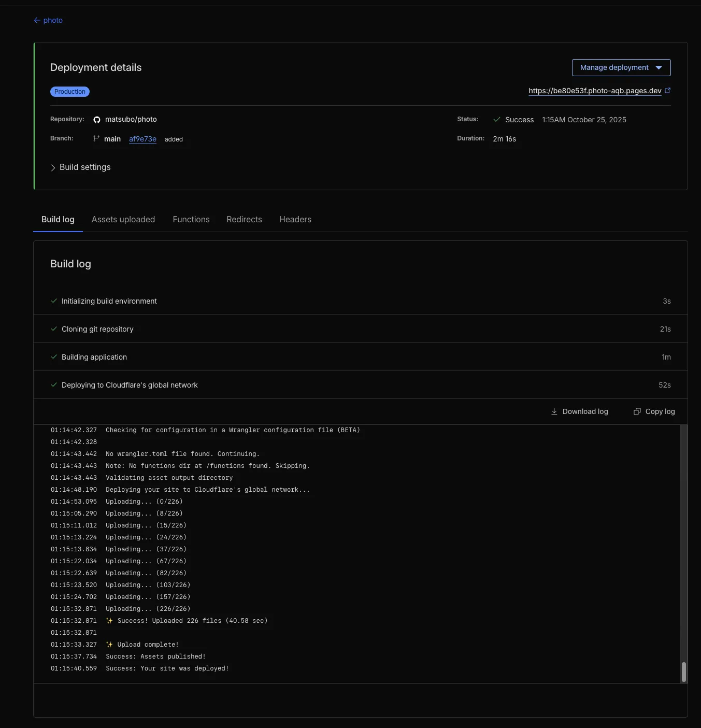Click the checkmark icon beside Deploying to Cloudflare's

click(54, 384)
